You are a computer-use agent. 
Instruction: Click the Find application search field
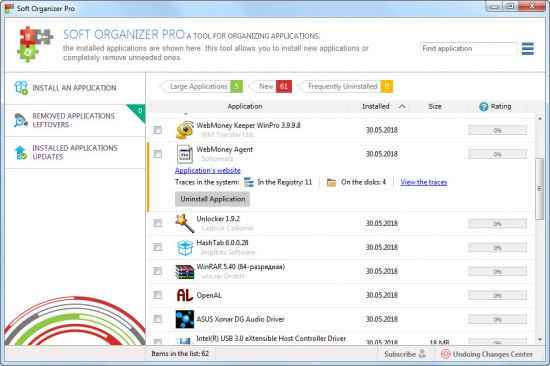(468, 49)
